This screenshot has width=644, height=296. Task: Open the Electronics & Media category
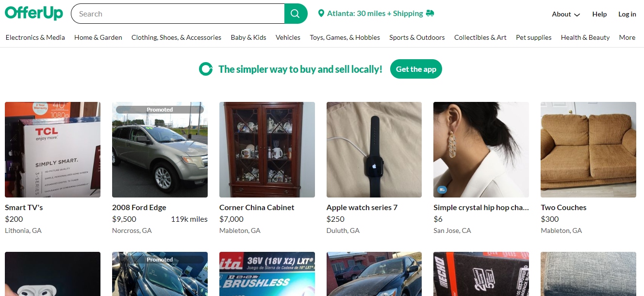pyautogui.click(x=35, y=37)
